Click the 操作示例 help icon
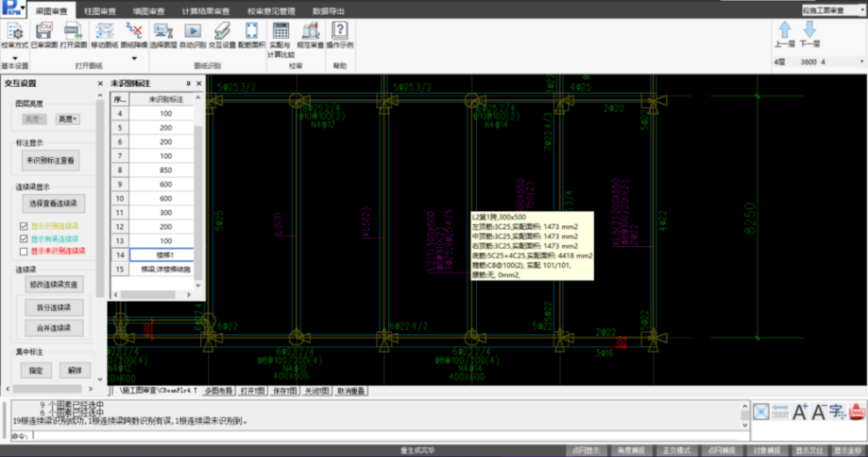The height and width of the screenshot is (457, 868). [339, 33]
